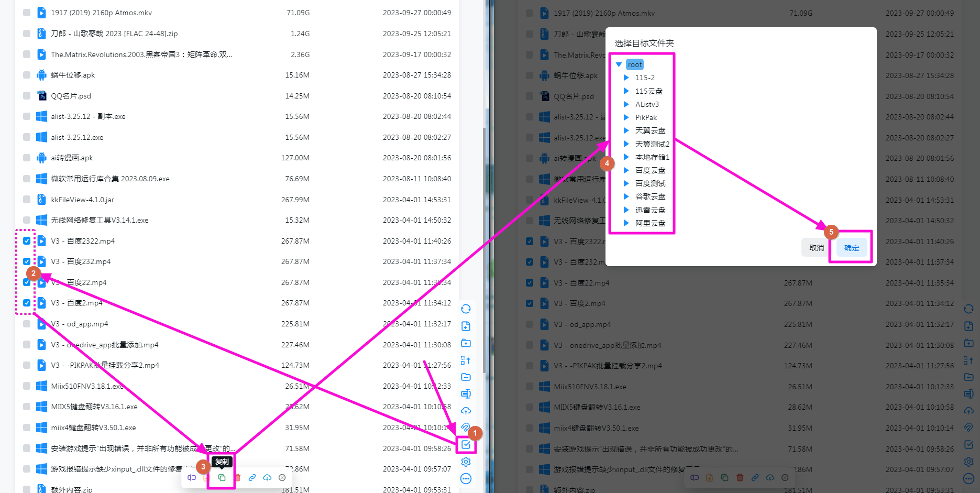Viewport: 980px width, 493px height.
Task: Open 无线网络修复工具V3.14.1.exe in left pane
Action: (x=100, y=220)
